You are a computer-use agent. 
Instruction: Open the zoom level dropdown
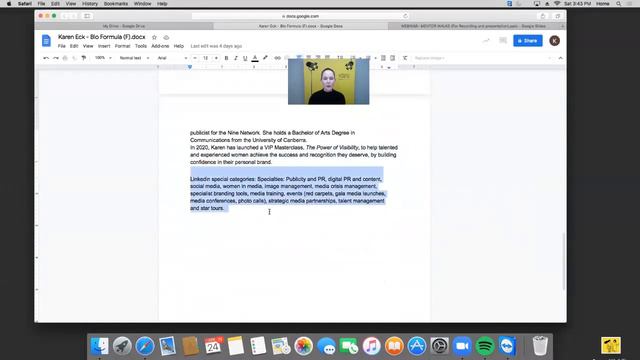pyautogui.click(x=103, y=58)
